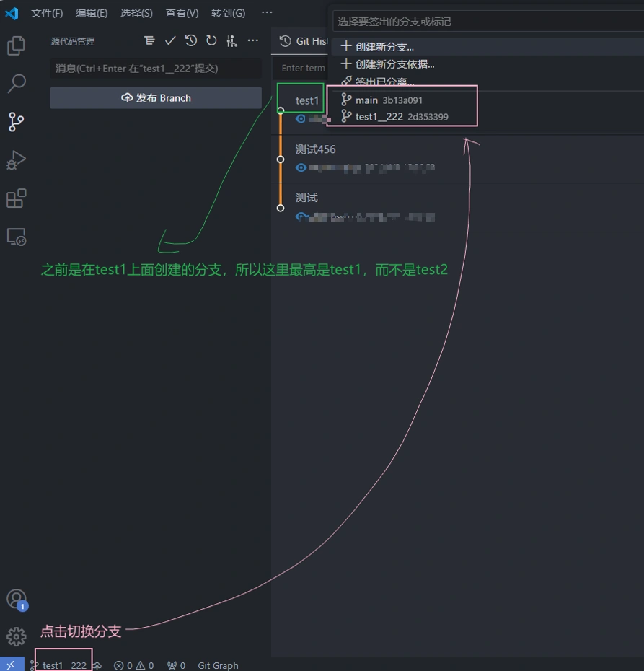This screenshot has width=644, height=671.
Task: Click the commit checkmark icon
Action: (170, 40)
